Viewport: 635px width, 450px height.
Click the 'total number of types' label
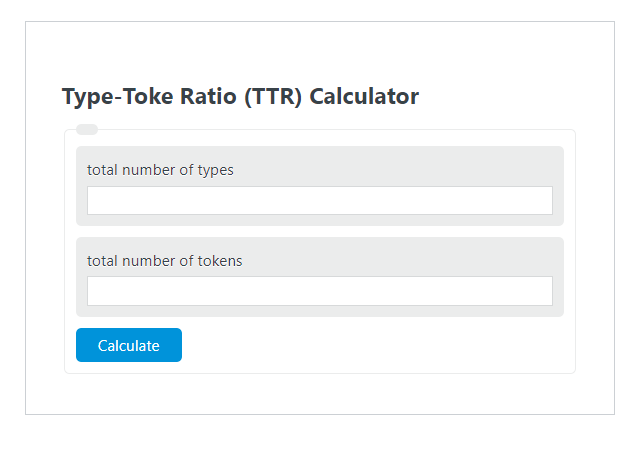[160, 170]
